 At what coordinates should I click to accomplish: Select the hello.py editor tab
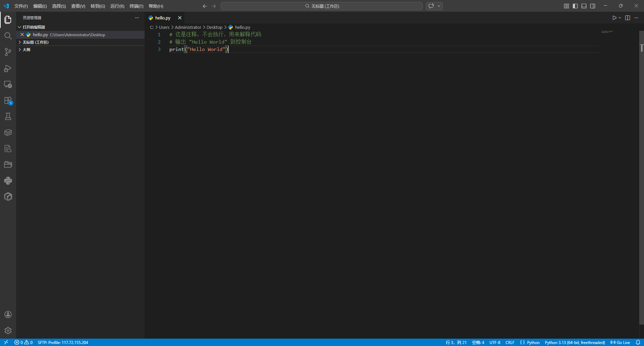coord(163,18)
